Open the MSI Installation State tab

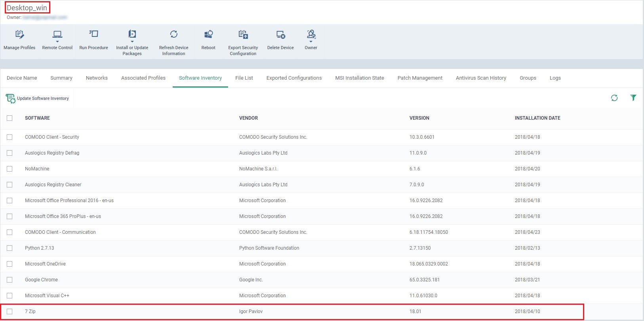pos(360,78)
